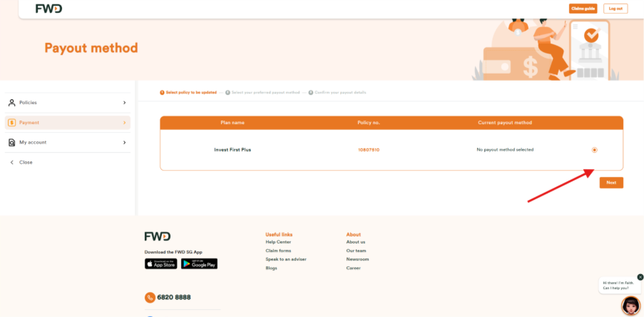Click the Payment dollar icon
The width and height of the screenshot is (644, 317).
(x=11, y=123)
